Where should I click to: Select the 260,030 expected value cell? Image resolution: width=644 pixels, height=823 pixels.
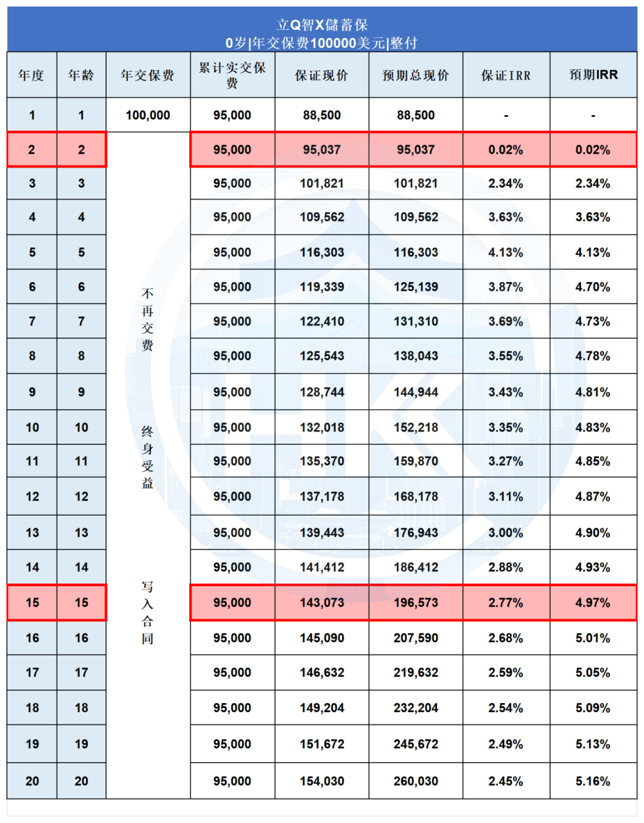[416, 781]
